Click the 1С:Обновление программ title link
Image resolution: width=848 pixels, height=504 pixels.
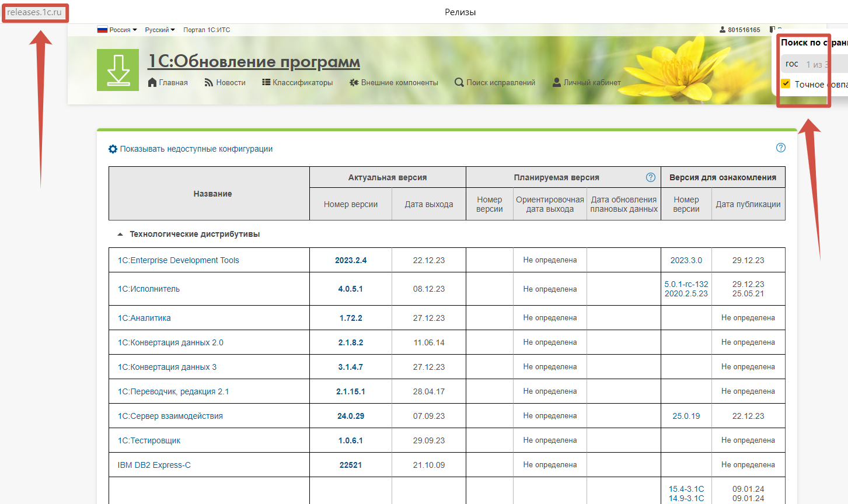pyautogui.click(x=254, y=61)
